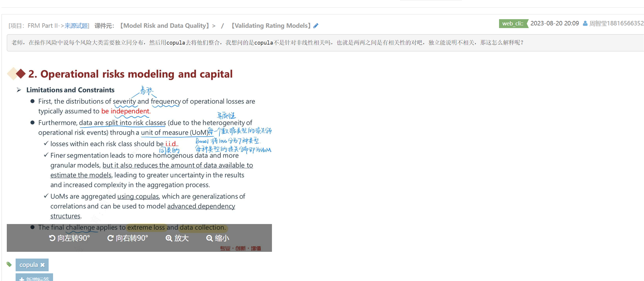Zoom in using the 放大 magnifier
This screenshot has height=281, width=644.
177,238
